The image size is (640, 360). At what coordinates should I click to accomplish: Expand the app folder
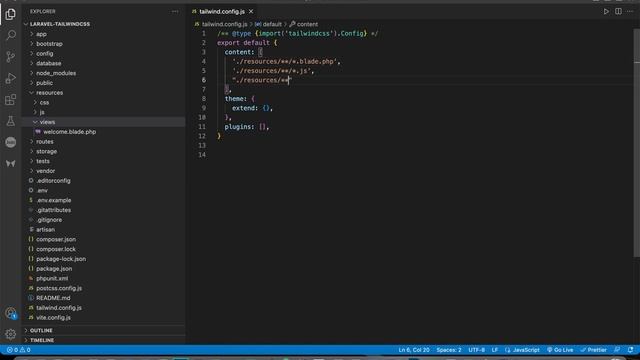(x=41, y=34)
